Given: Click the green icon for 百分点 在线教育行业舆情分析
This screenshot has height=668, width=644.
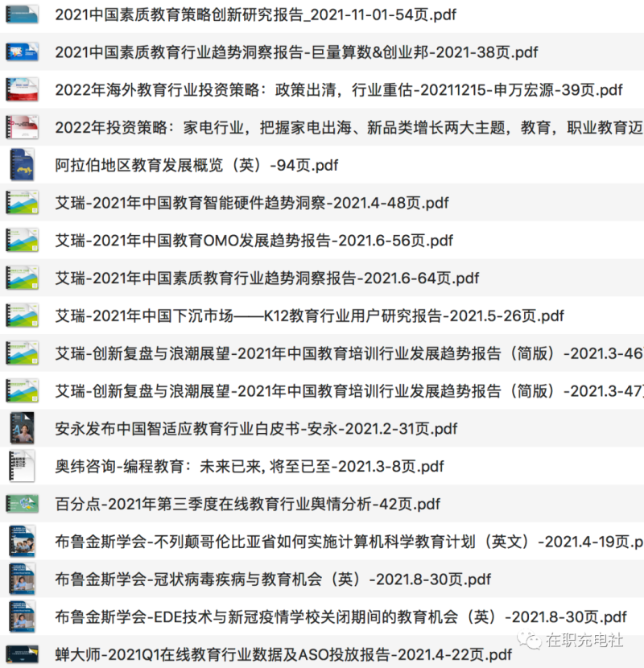Looking at the screenshot, I should pos(22,503).
